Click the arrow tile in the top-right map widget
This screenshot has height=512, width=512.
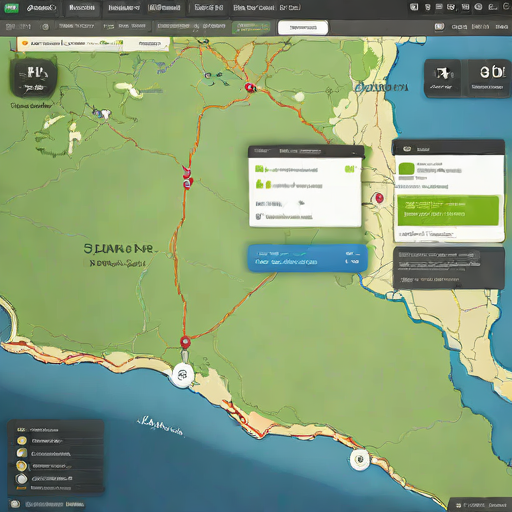pyautogui.click(x=443, y=79)
